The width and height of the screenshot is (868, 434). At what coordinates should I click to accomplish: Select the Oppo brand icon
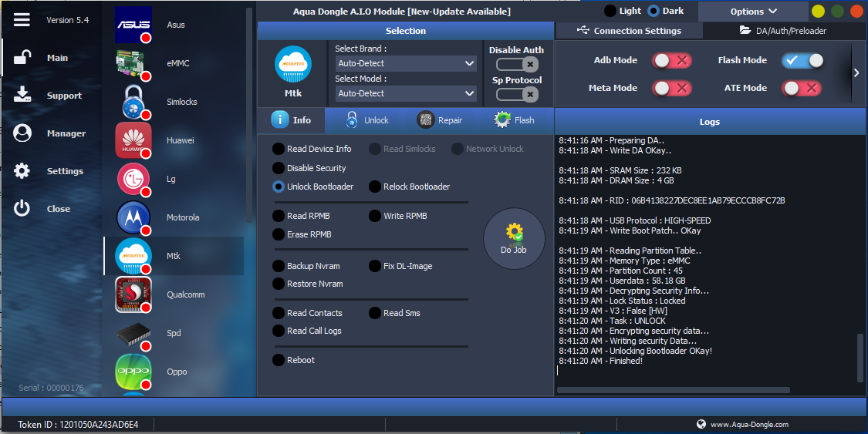coord(133,372)
